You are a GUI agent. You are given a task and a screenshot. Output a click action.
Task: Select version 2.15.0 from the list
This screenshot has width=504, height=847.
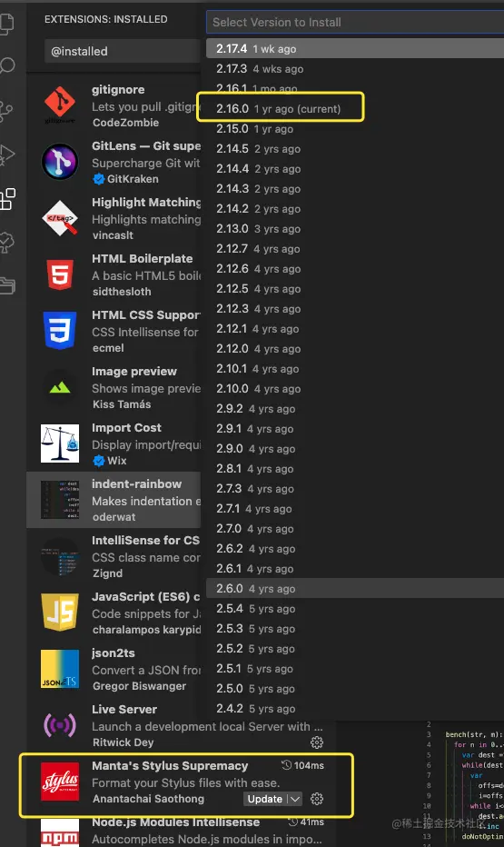tap(355, 128)
